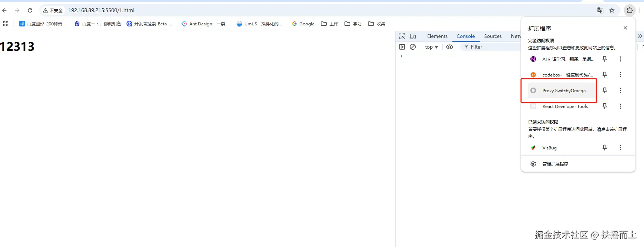The image size is (644, 247).
Task: Open the top JavaScript context dropdown
Action: [x=431, y=47]
